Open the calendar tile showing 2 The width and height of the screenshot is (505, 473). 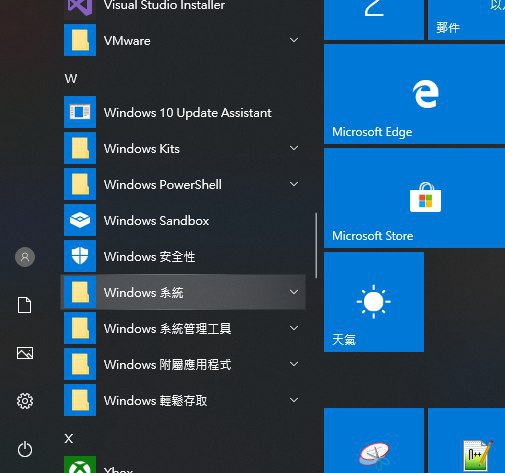[x=374, y=20]
